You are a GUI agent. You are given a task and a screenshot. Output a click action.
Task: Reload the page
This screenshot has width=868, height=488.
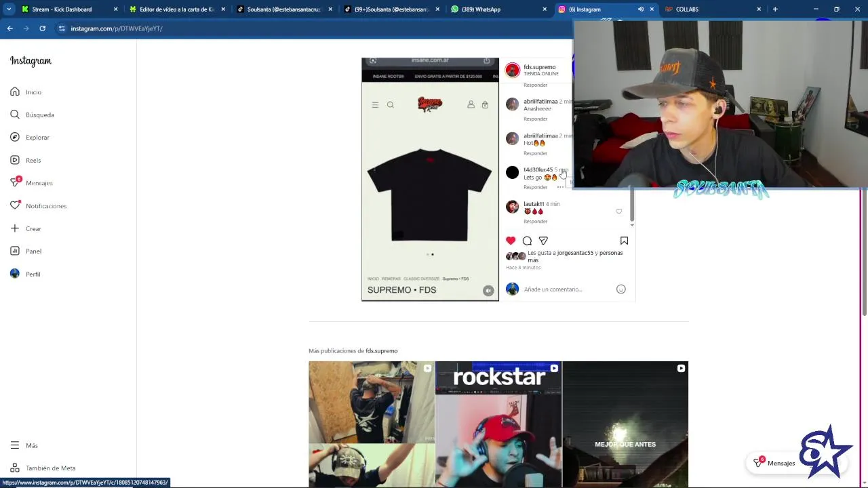click(42, 28)
